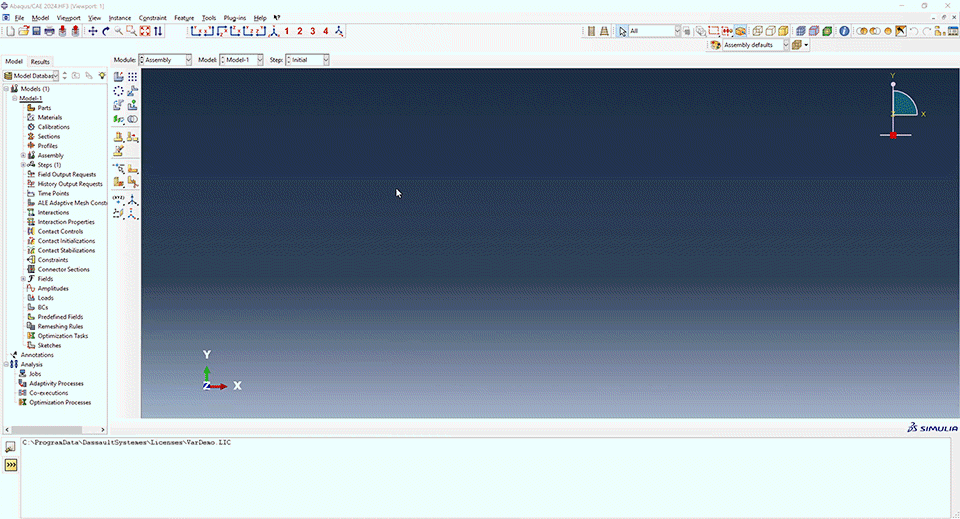Apply custom view number 1
The height and width of the screenshot is (519, 960).
tap(287, 31)
